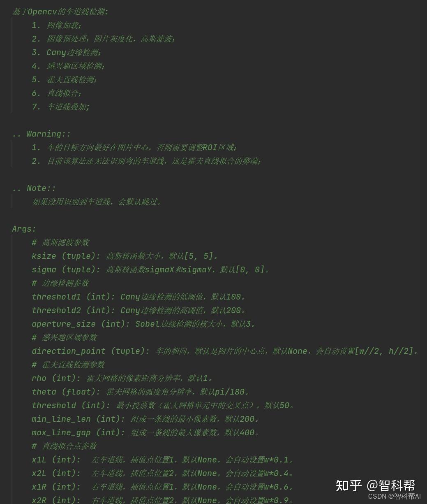The image size is (427, 504).
Task: Click the sigma (tuple) parameter text
Action: pyautogui.click(x=150, y=269)
